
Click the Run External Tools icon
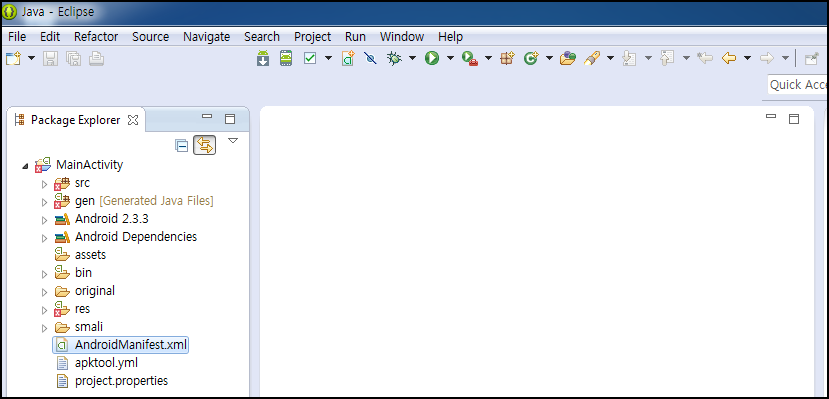point(469,58)
